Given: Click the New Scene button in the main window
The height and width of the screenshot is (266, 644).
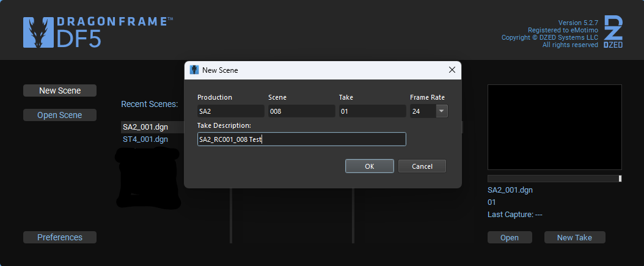Looking at the screenshot, I should [60, 91].
